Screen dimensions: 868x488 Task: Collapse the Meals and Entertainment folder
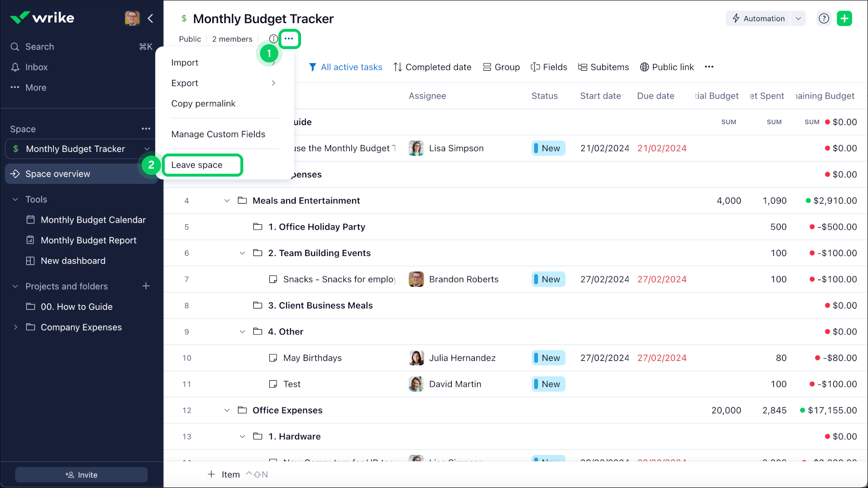(x=227, y=201)
